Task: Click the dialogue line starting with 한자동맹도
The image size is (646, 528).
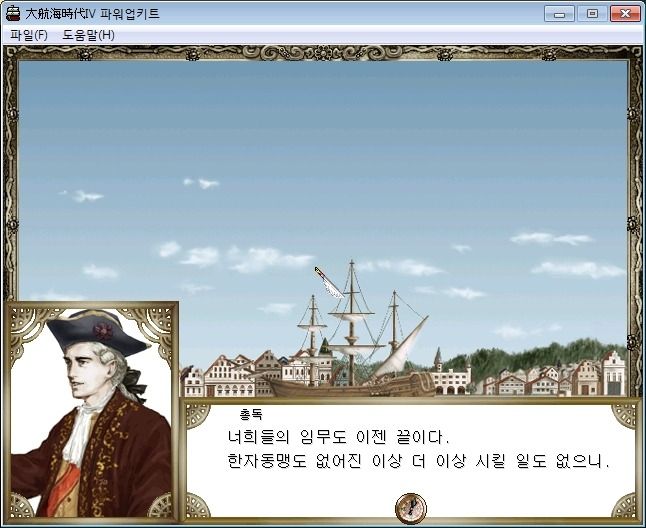Action: pos(418,461)
